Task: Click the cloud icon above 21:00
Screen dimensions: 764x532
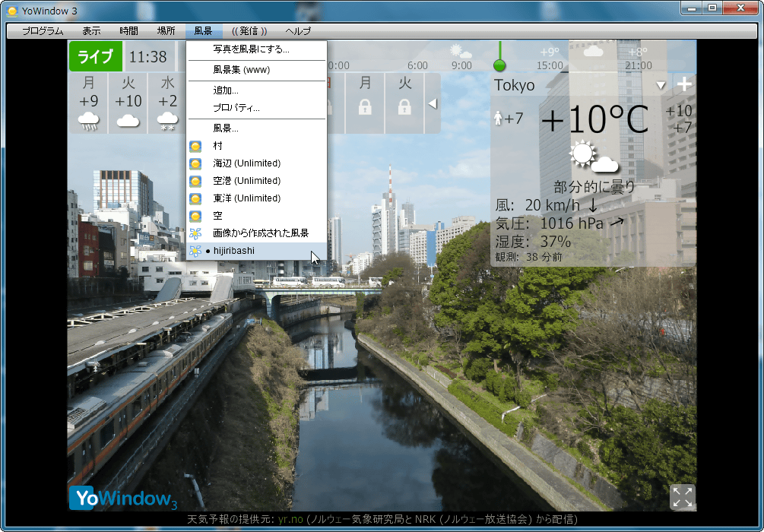Action: 593,51
